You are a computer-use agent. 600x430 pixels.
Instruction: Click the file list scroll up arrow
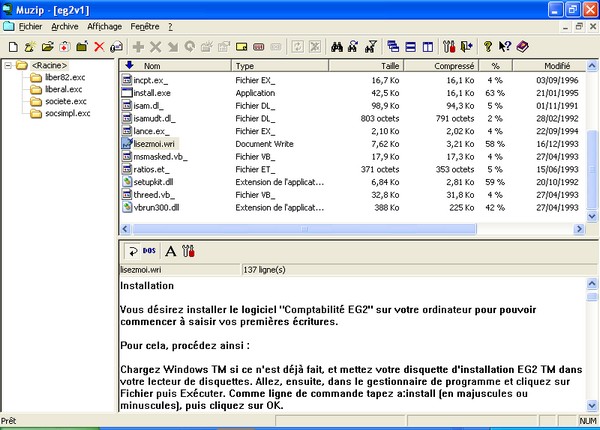click(x=592, y=66)
